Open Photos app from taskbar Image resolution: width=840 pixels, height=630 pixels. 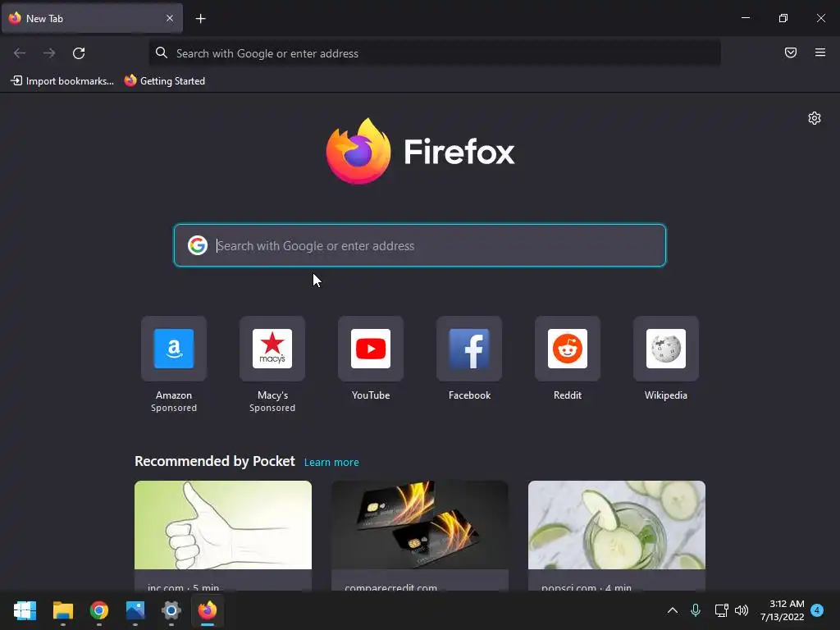[x=135, y=610]
